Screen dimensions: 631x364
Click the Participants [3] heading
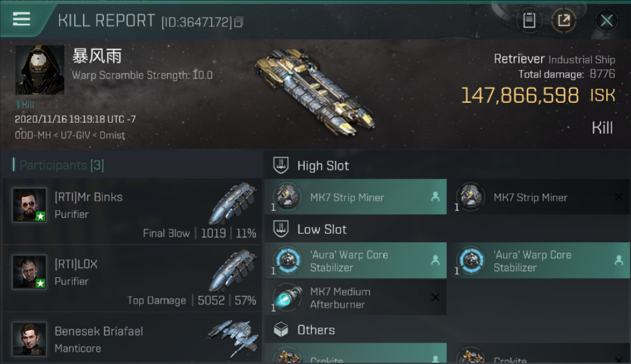coord(62,165)
